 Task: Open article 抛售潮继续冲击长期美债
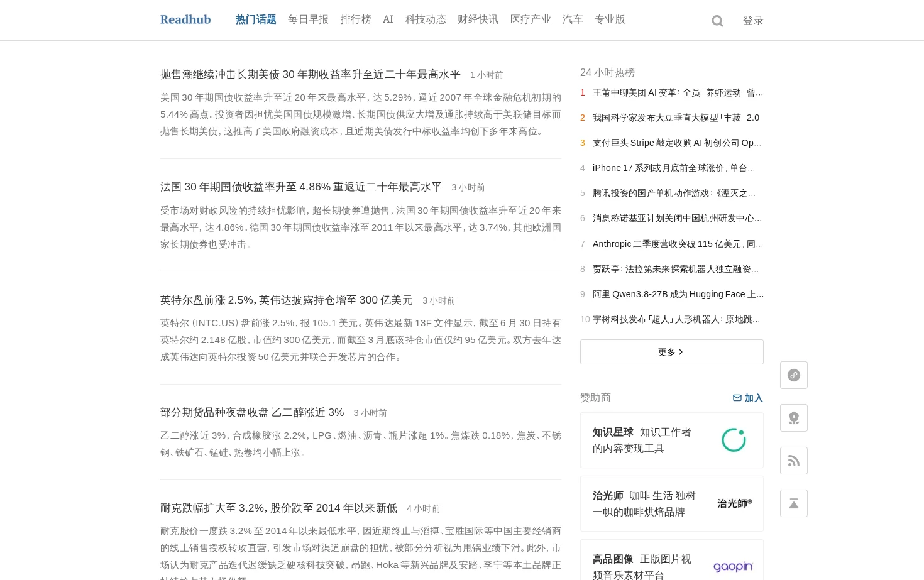click(x=311, y=75)
